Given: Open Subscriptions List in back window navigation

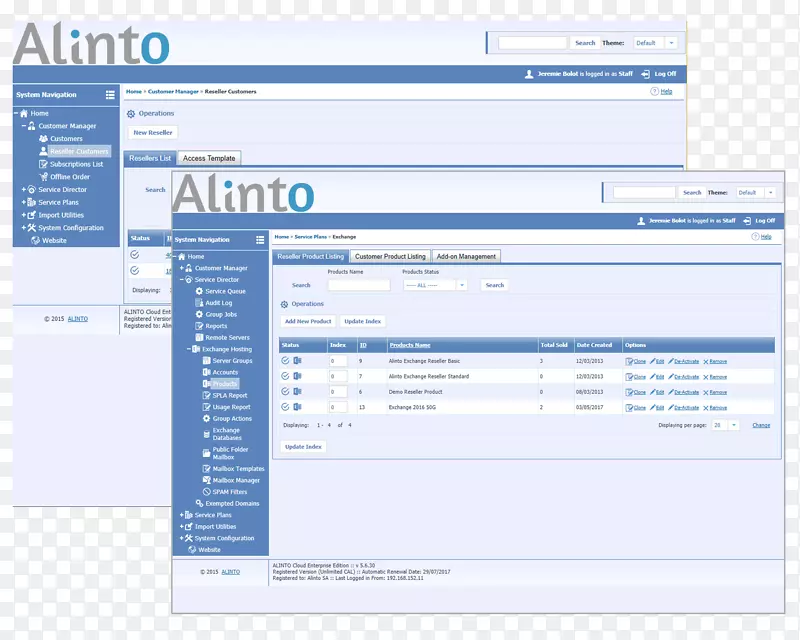Looking at the screenshot, I should coord(76,164).
